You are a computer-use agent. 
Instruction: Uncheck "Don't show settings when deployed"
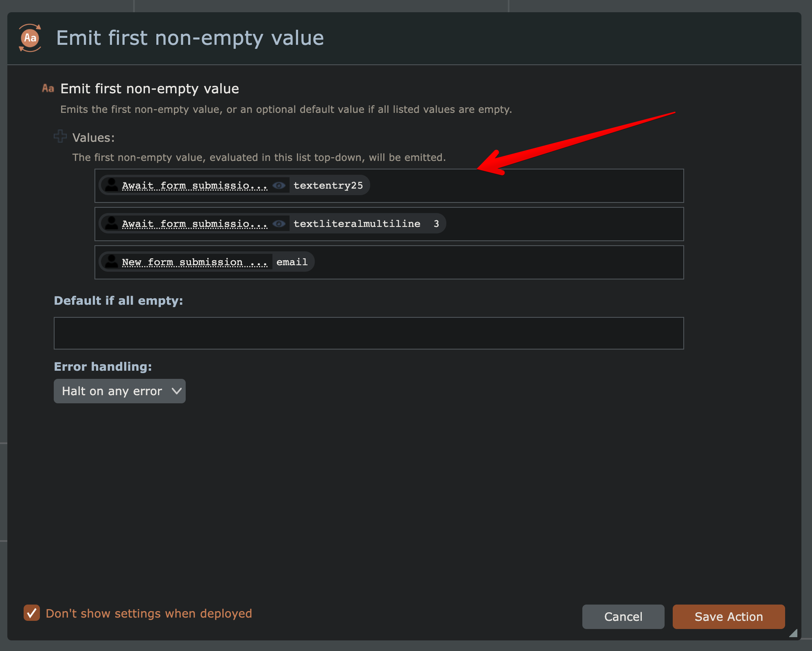point(32,613)
